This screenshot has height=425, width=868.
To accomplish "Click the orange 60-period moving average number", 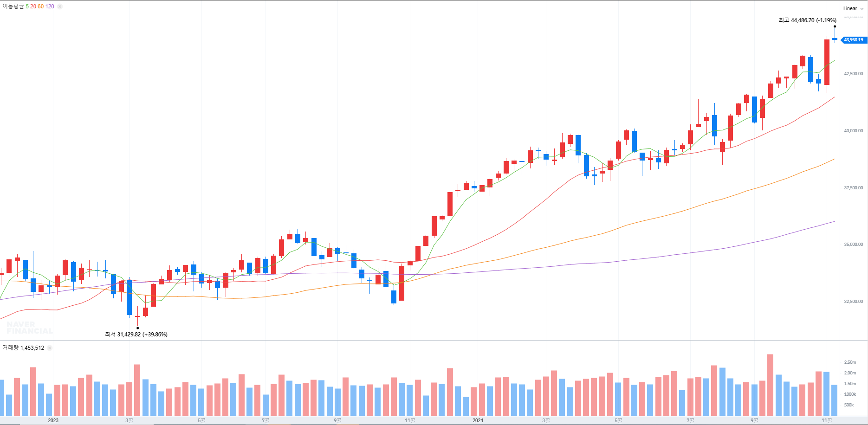I will (x=41, y=6).
